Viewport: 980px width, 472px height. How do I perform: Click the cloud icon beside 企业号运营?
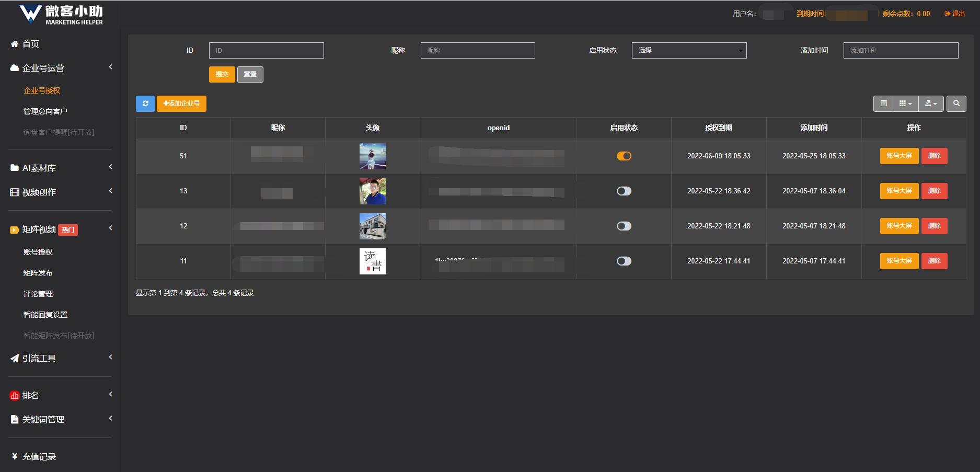(15, 68)
